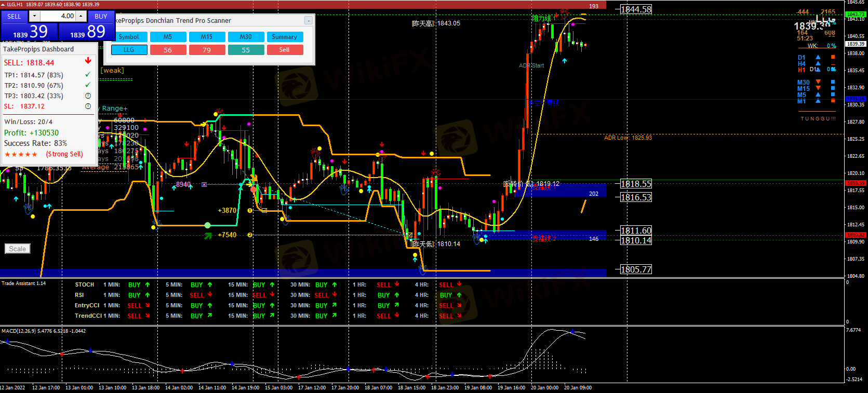Image resolution: width=868 pixels, height=393 pixels.
Task: Click the 4.00 lot size input field
Action: (58, 16)
